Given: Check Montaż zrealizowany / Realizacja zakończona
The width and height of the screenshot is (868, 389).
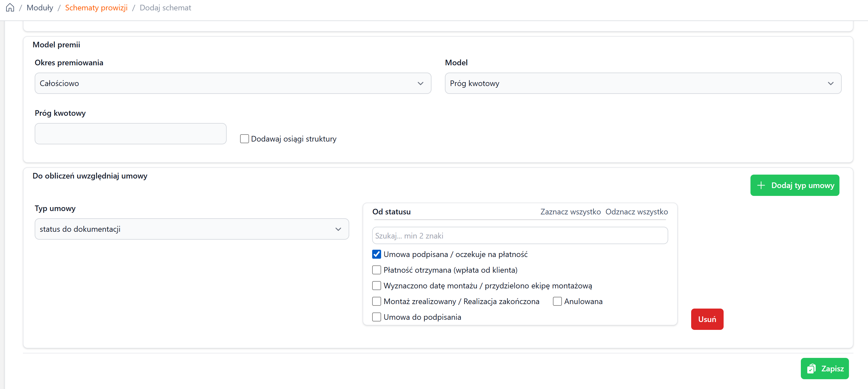Looking at the screenshot, I should pos(376,301).
